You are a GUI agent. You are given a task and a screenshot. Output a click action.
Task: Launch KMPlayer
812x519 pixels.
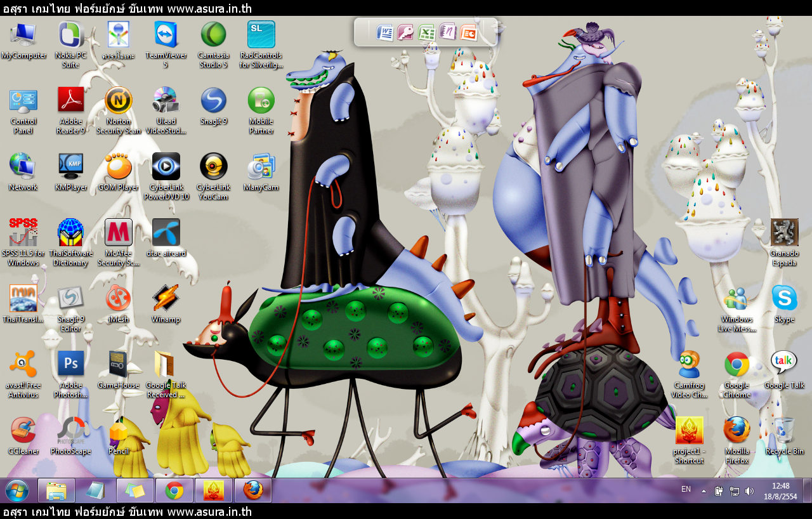[x=70, y=173]
